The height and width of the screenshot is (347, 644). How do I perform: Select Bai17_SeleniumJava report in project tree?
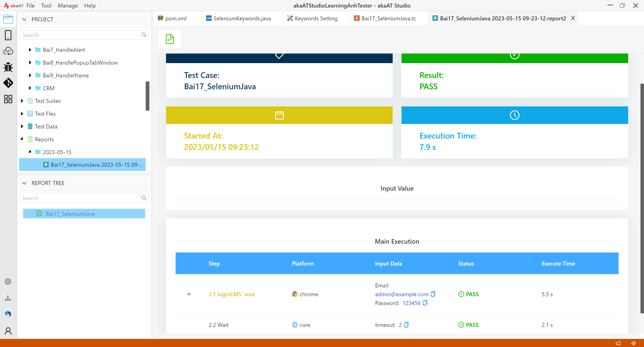(82, 165)
